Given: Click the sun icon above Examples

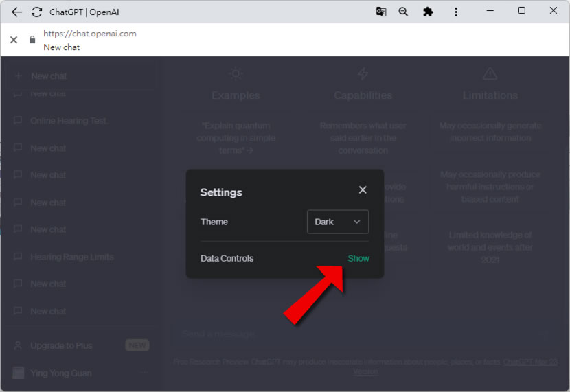Looking at the screenshot, I should tap(236, 73).
